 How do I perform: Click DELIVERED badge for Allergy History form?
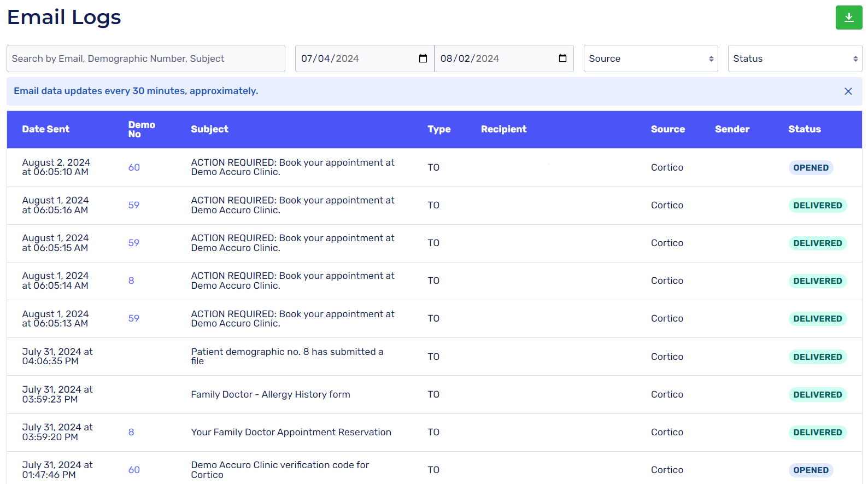(x=817, y=395)
